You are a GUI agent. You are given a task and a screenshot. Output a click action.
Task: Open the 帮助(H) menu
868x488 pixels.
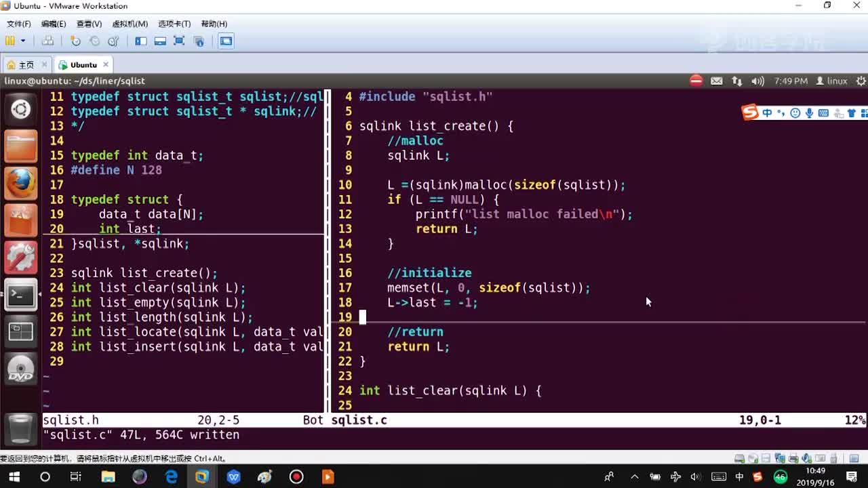pos(214,24)
